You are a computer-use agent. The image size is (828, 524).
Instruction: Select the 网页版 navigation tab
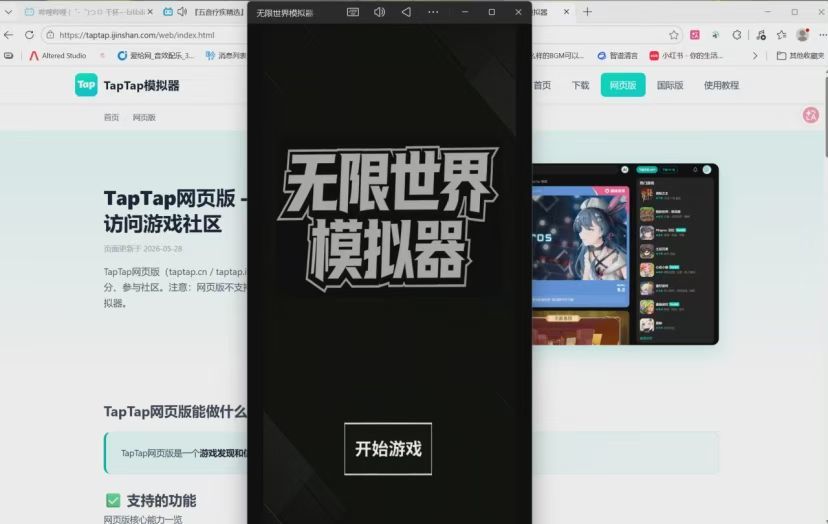(x=623, y=85)
